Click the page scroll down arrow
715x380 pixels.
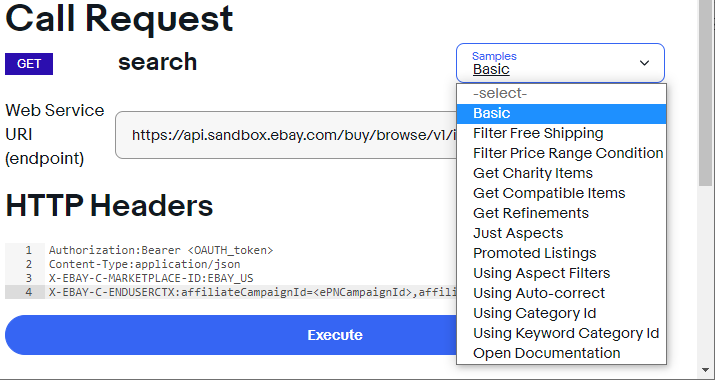[706, 370]
